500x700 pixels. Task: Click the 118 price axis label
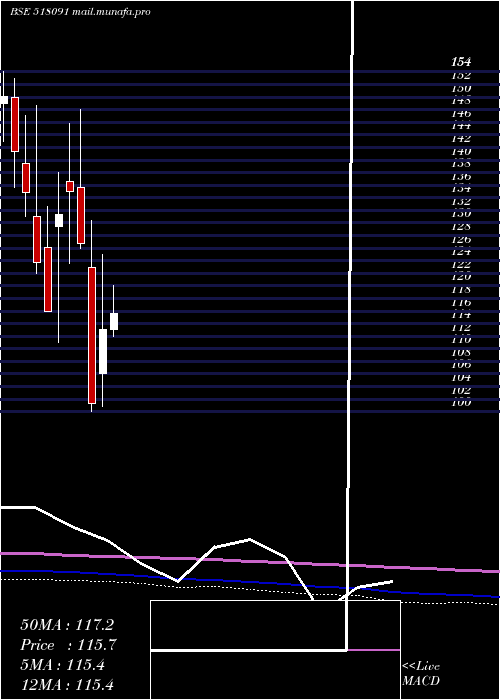[x=461, y=290]
